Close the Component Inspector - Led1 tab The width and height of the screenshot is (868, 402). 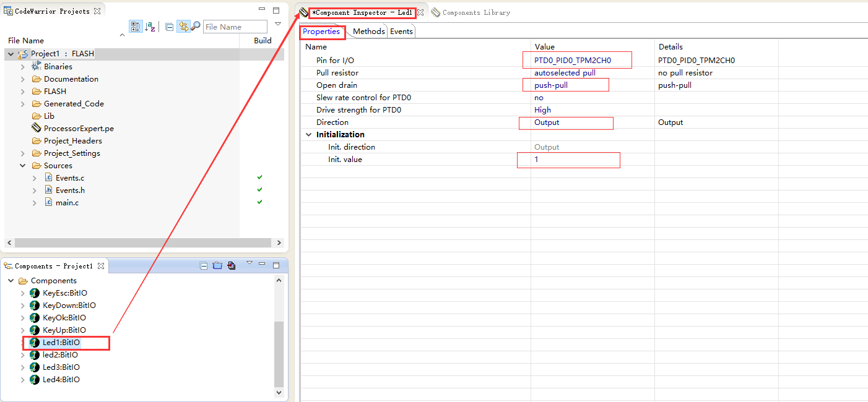(420, 12)
